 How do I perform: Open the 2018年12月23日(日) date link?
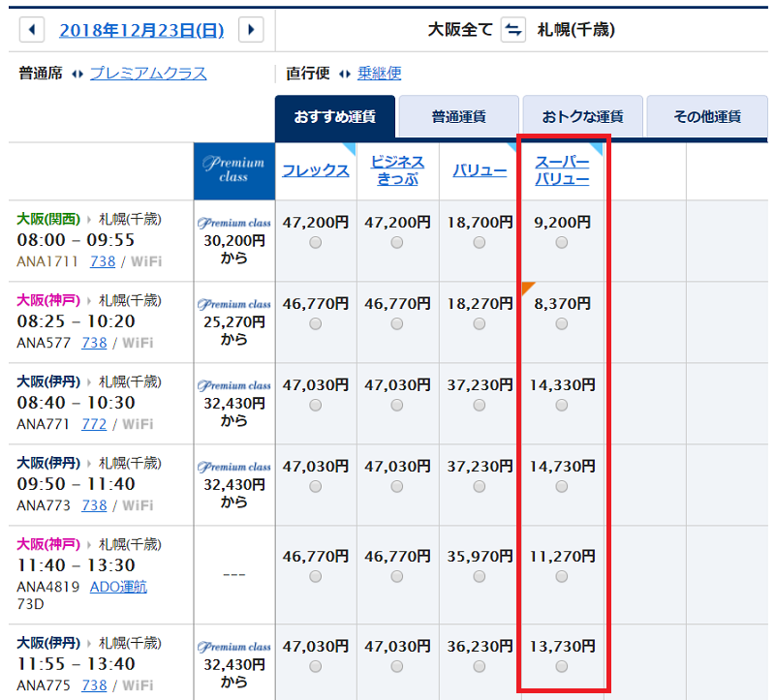141,30
